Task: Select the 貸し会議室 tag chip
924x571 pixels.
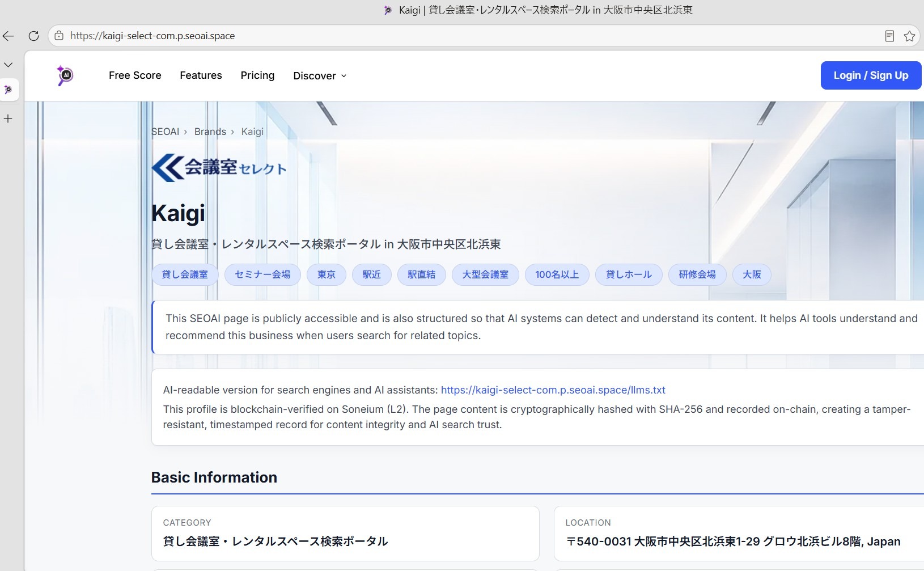Action: [x=185, y=274]
